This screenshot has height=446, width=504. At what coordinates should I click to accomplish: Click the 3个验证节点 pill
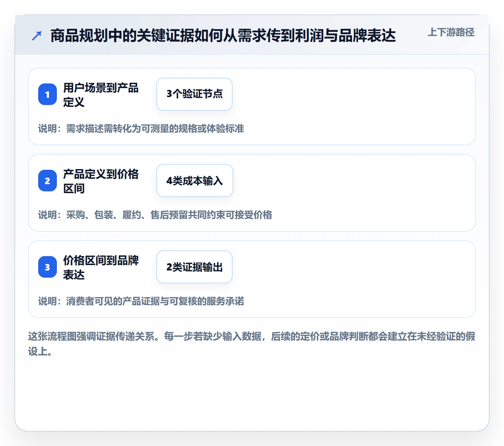194,94
